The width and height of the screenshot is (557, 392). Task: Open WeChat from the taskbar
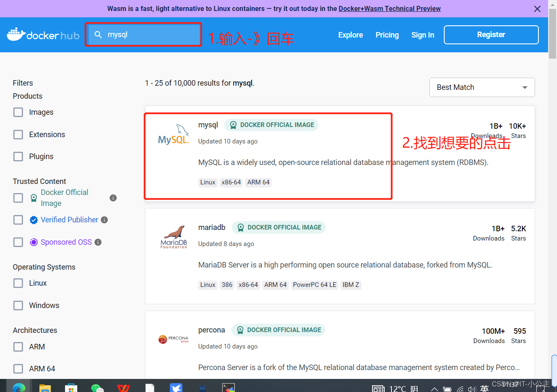[97, 388]
